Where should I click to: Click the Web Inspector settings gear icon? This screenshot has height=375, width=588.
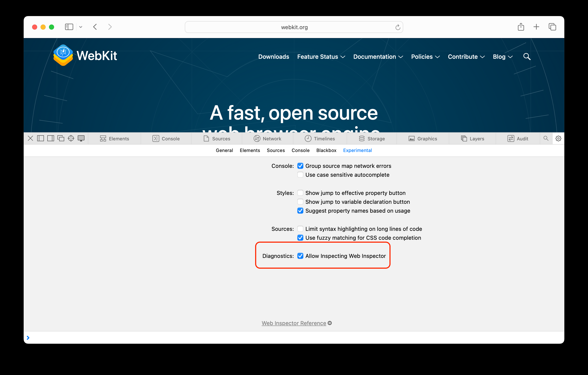point(558,139)
